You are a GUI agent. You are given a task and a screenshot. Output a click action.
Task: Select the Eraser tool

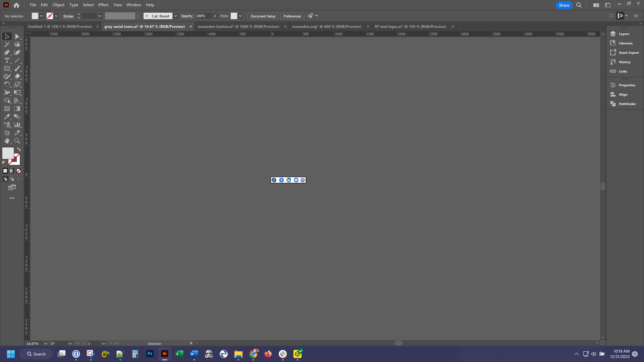(17, 76)
